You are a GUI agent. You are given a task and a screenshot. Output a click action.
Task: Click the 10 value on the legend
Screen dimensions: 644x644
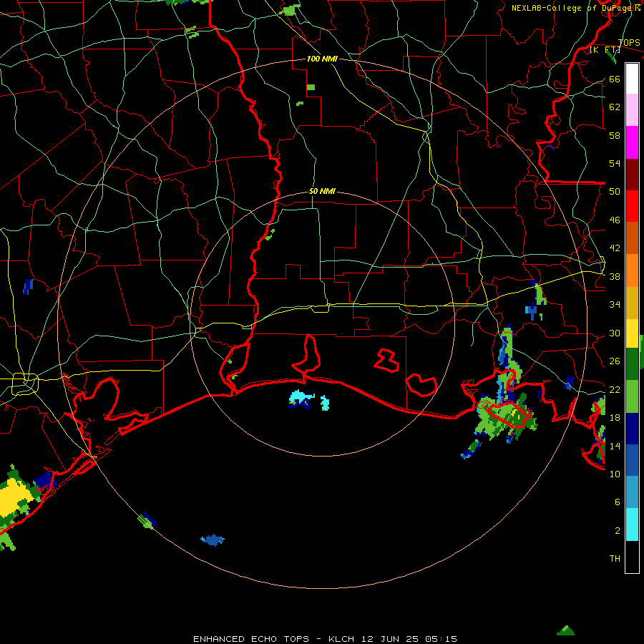click(615, 474)
